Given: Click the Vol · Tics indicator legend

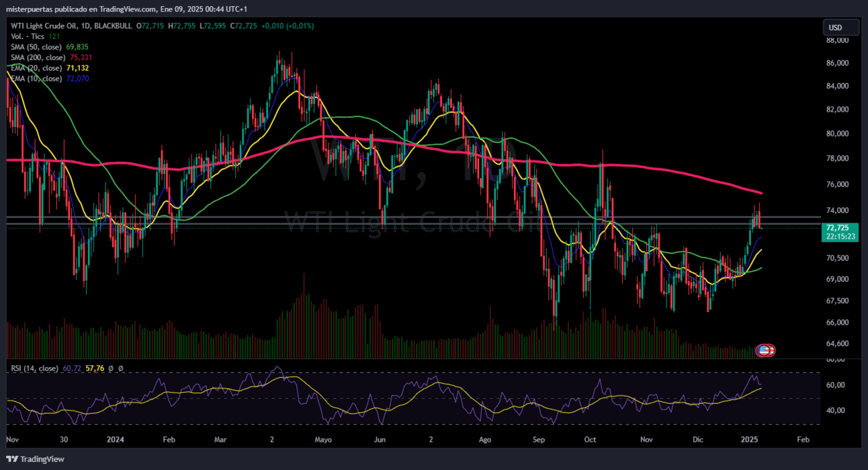Looking at the screenshot, I should (28, 36).
